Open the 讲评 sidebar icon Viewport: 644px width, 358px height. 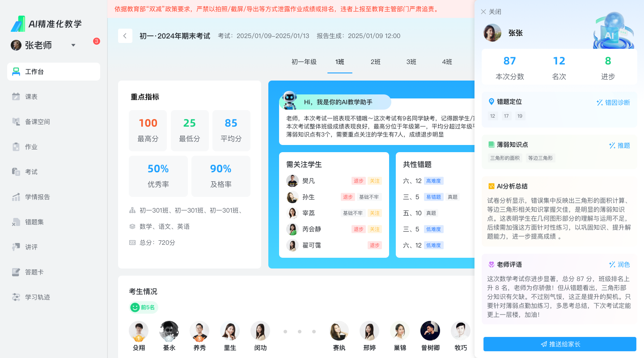click(16, 247)
